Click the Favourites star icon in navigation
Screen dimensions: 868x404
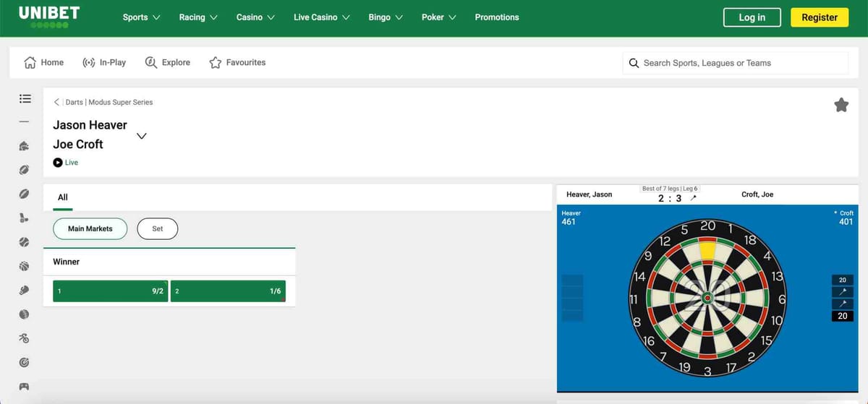[216, 63]
